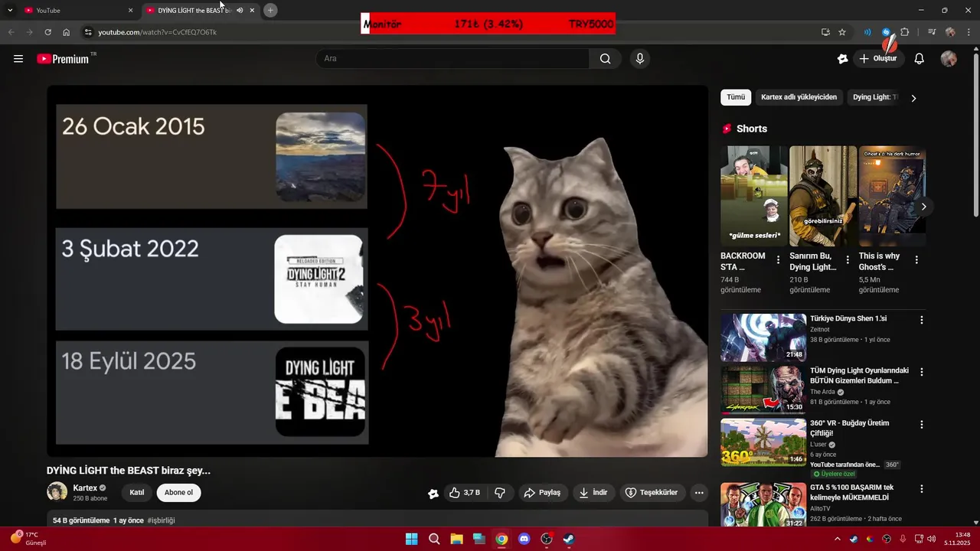Mute audio on the playing tab

point(240,10)
